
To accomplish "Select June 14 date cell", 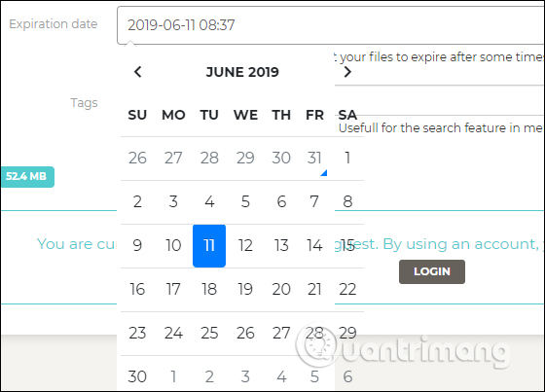I will (x=314, y=246).
